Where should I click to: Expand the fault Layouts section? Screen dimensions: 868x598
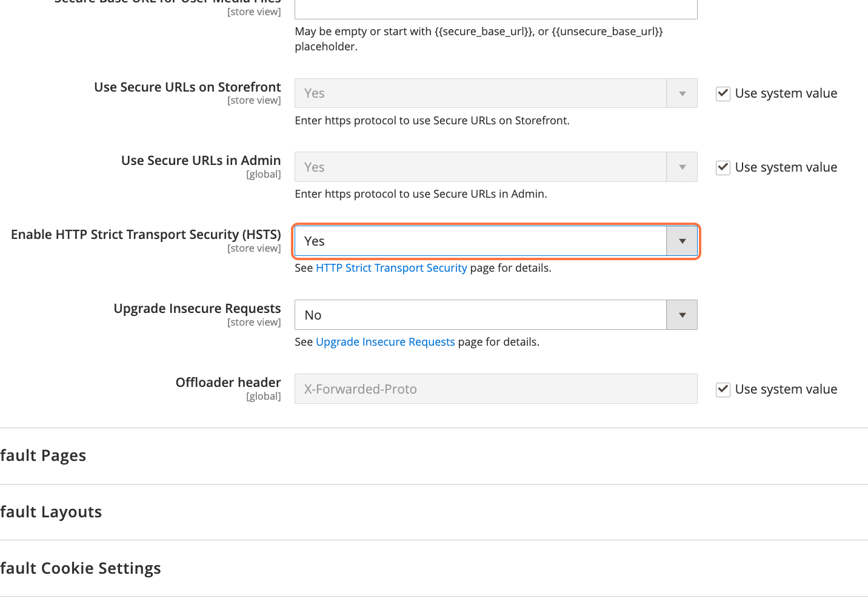[51, 512]
